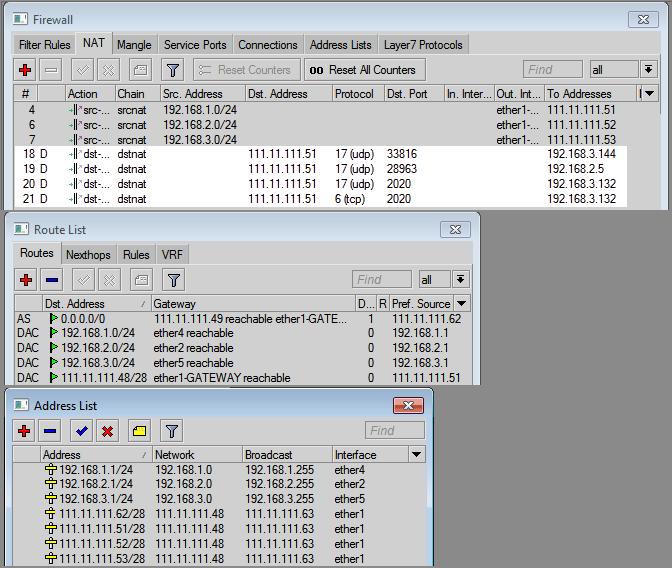This screenshot has width=672, height=568.
Task: Switch to the Layer7 Protocols tab
Action: tap(425, 45)
